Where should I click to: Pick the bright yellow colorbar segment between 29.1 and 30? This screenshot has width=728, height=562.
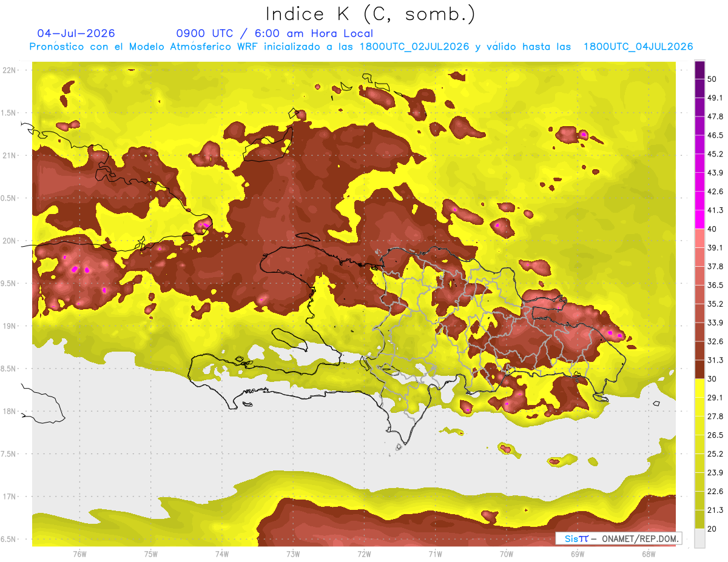click(x=699, y=388)
